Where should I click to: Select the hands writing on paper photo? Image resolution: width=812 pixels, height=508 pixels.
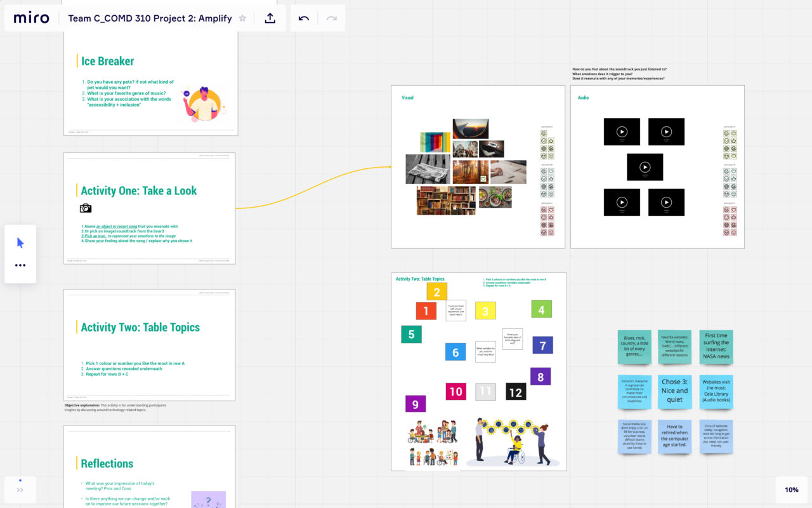pos(508,171)
